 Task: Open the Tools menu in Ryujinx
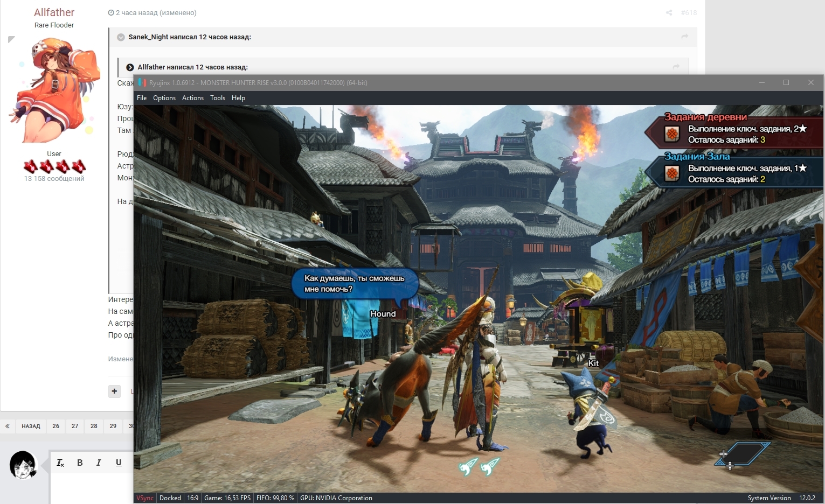pos(218,98)
